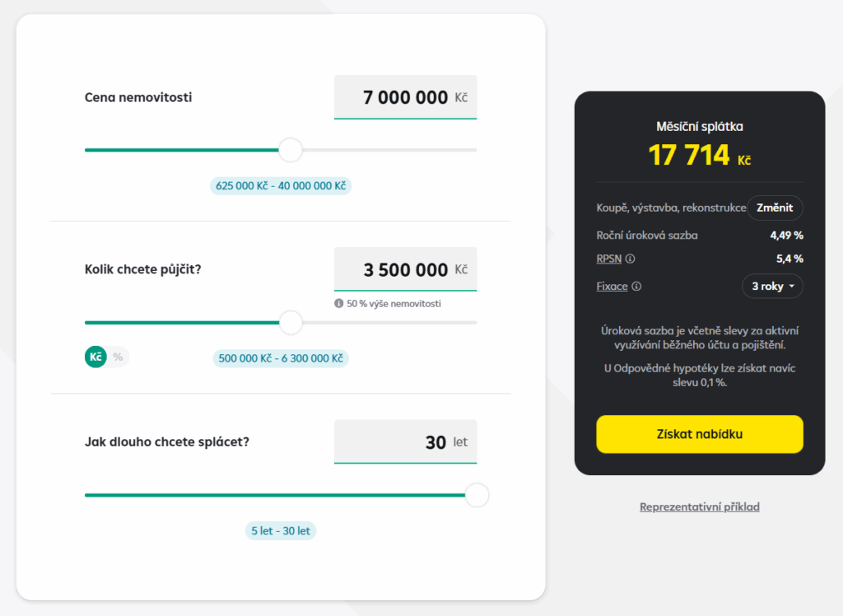Viewport: 843px width, 616px height.
Task: Open the '3 roky' fixation dropdown
Action: click(x=772, y=286)
